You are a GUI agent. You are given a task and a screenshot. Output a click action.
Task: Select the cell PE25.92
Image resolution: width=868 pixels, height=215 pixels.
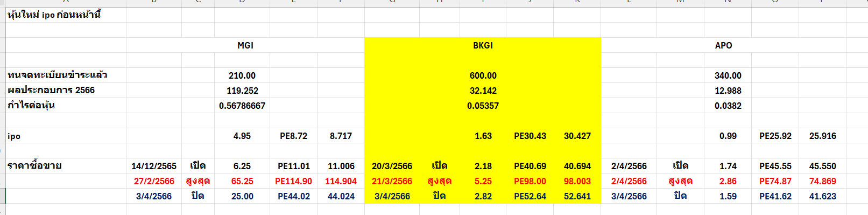(x=775, y=136)
